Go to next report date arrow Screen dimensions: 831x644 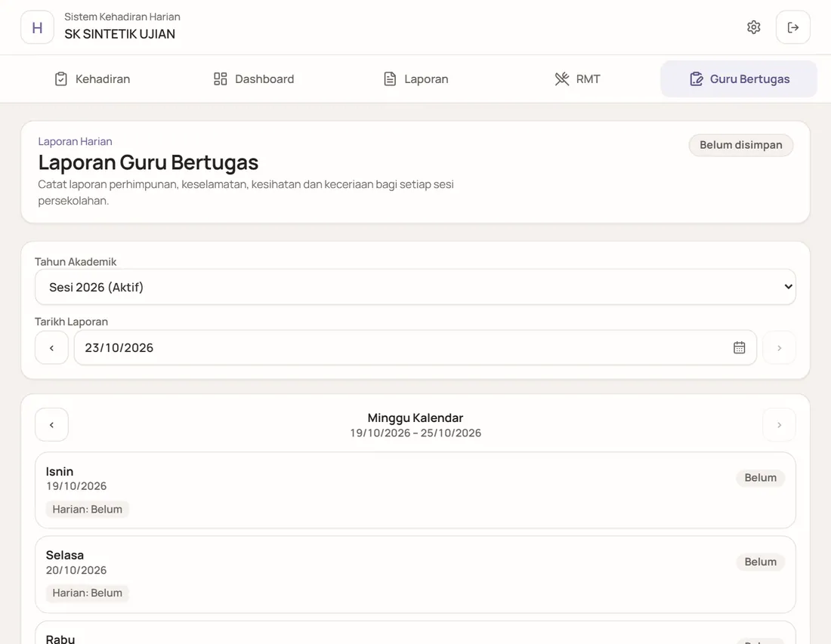pyautogui.click(x=779, y=347)
